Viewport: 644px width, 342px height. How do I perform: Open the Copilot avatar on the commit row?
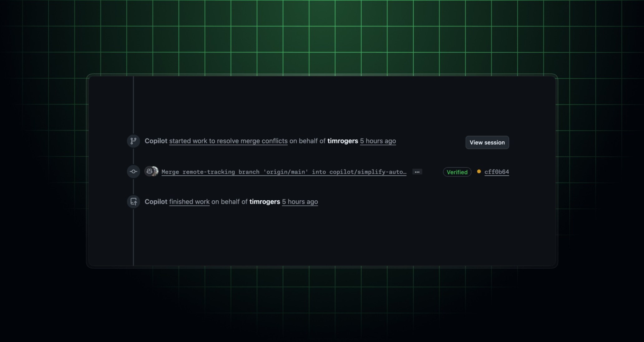tap(149, 171)
